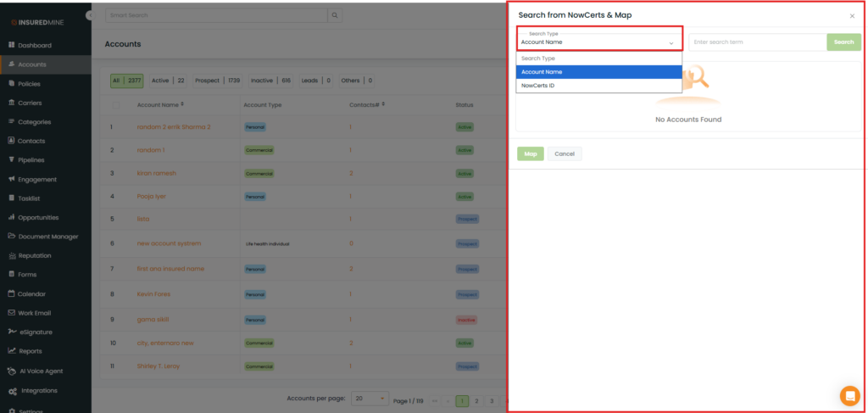Type in the Enter search term field
This screenshot has width=868, height=413.
click(x=756, y=42)
